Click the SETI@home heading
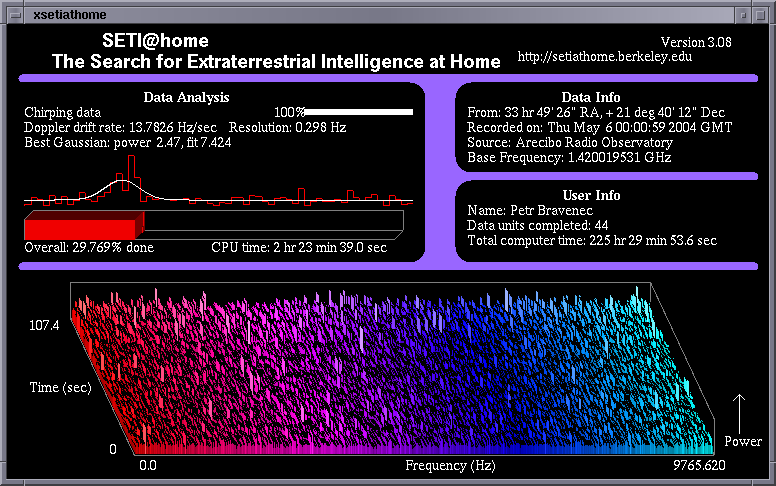 (155, 40)
